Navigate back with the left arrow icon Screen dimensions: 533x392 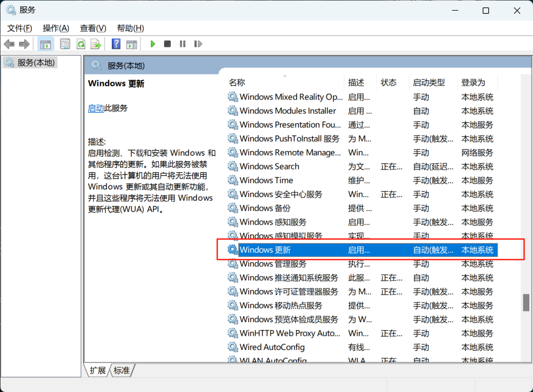coord(9,43)
